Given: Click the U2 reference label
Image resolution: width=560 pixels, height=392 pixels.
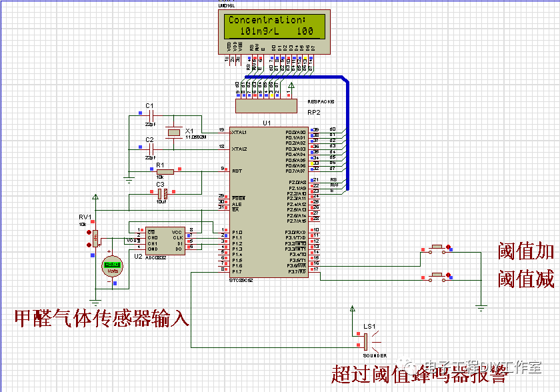Looking at the screenshot, I should pyautogui.click(x=138, y=257).
